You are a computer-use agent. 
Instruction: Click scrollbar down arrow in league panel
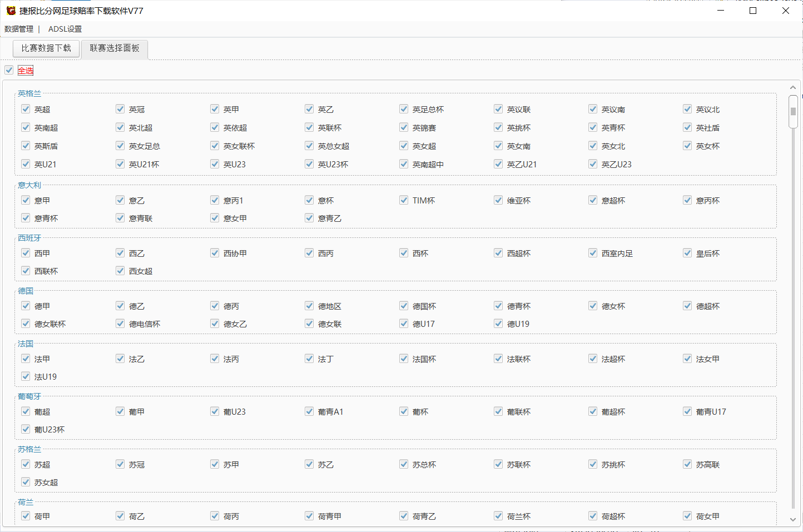click(793, 519)
